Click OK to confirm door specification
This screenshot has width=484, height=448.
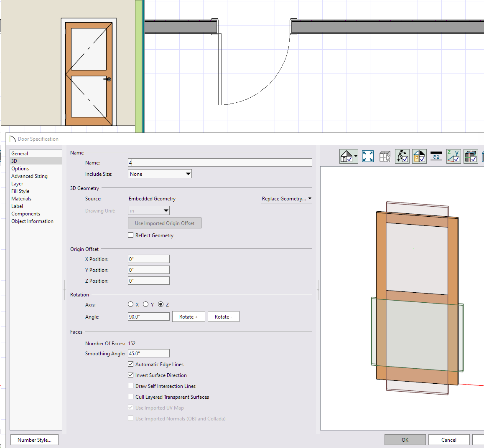(405, 440)
